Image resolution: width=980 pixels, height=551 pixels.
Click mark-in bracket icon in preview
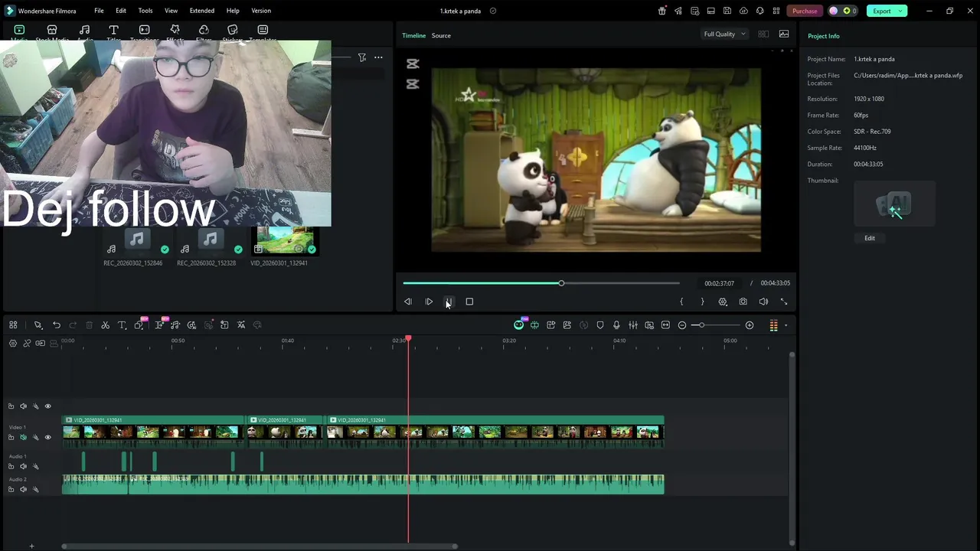(x=681, y=302)
